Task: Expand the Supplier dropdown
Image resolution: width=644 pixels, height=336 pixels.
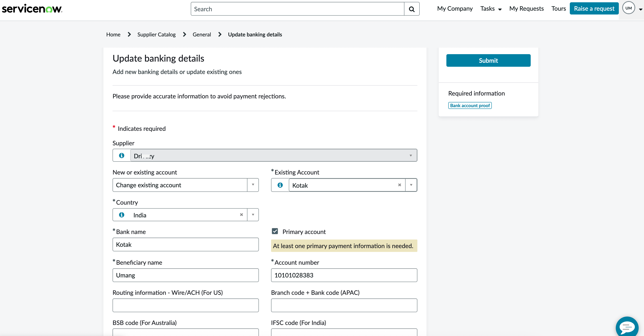Action: (411, 155)
